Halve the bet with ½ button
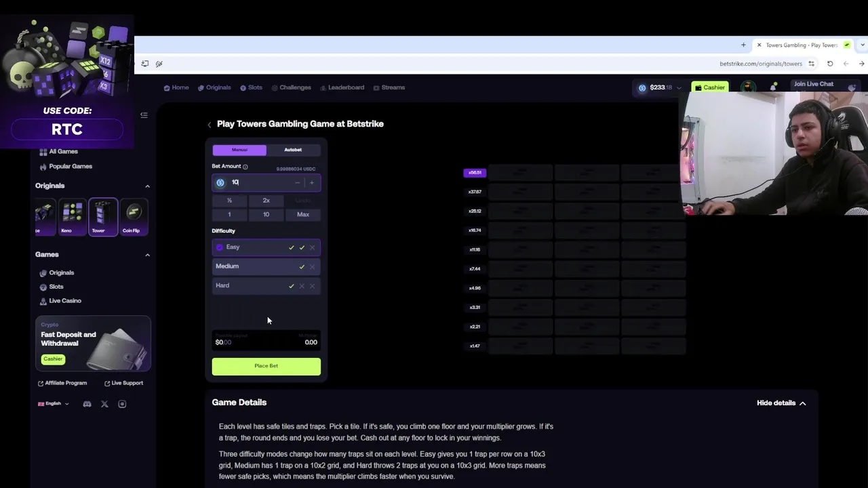The image size is (868, 488). point(229,201)
